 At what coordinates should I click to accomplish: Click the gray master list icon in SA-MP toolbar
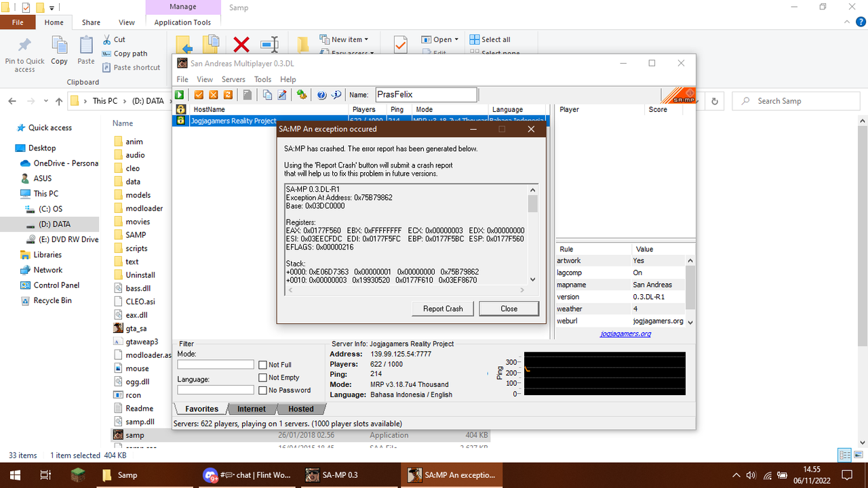(x=248, y=95)
